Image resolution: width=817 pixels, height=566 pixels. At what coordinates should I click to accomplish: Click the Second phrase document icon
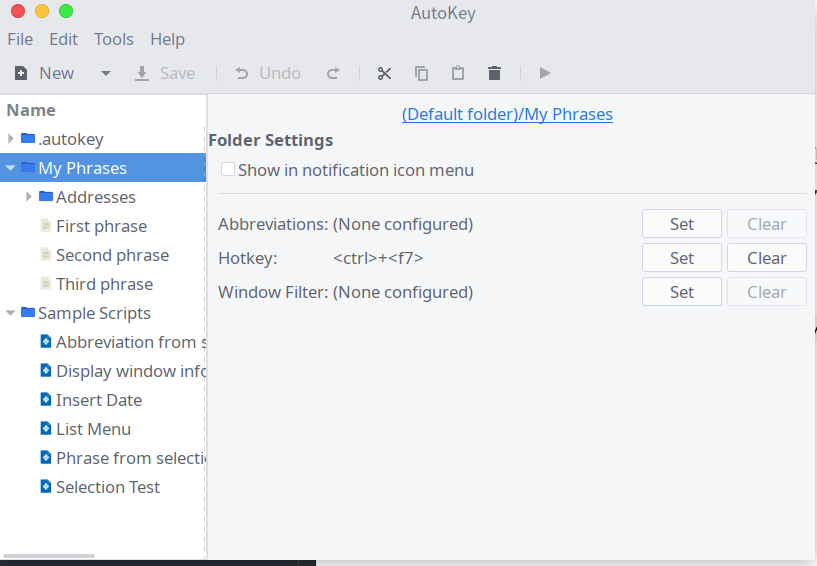click(46, 254)
